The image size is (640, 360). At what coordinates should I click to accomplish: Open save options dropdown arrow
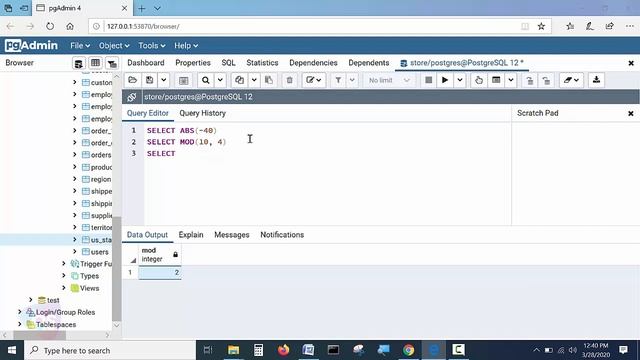tap(163, 80)
